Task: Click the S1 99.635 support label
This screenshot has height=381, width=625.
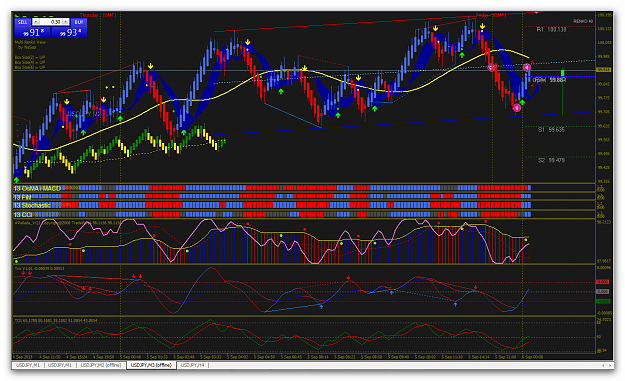Action: tap(551, 130)
